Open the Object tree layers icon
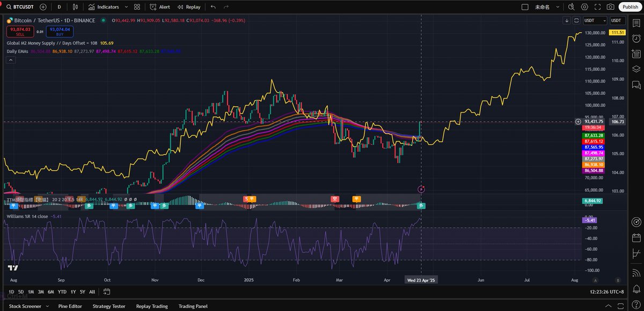The image size is (644, 311). [x=636, y=69]
